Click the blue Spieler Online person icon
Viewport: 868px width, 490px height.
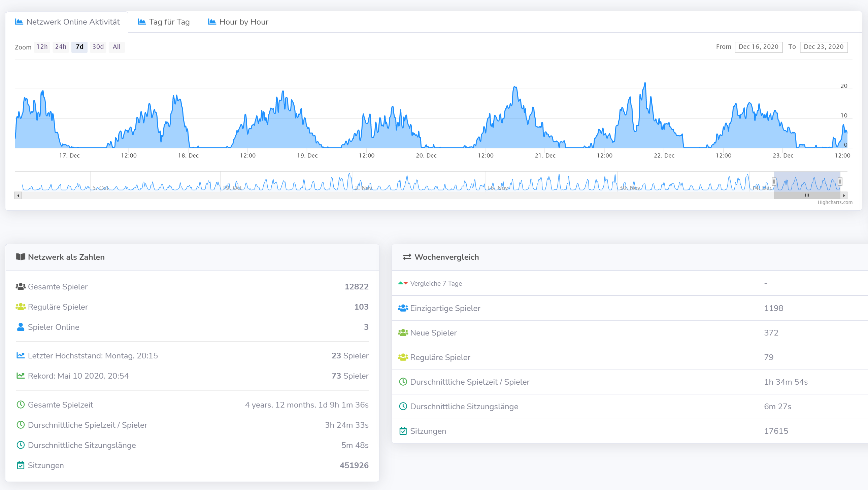pos(20,326)
